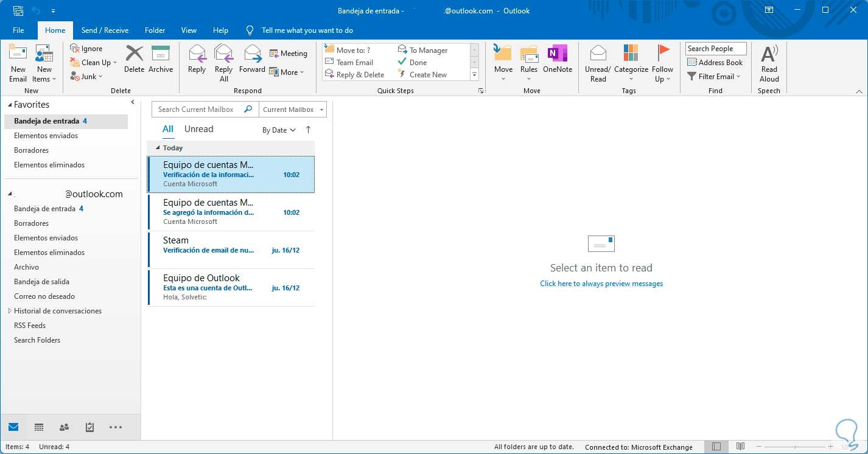
Task: Expand the Quick Steps gallery
Action: coord(474,75)
